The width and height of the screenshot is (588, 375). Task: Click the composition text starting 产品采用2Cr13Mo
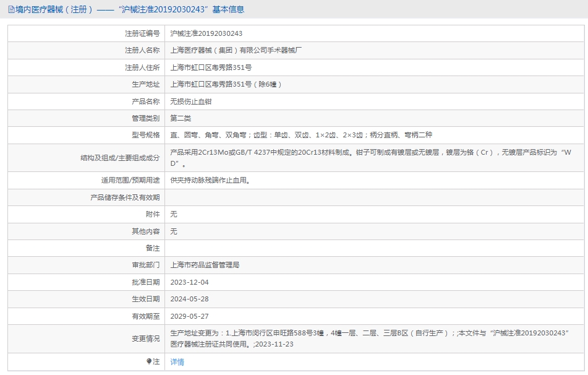370,158
